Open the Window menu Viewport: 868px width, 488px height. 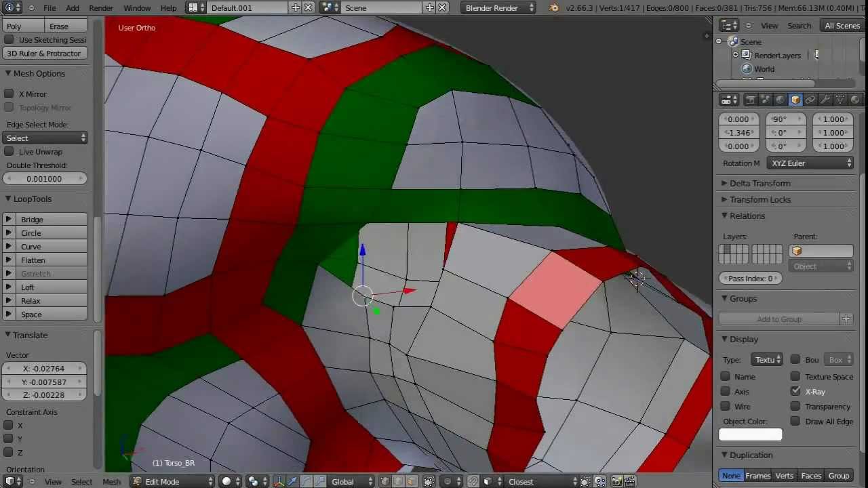137,7
